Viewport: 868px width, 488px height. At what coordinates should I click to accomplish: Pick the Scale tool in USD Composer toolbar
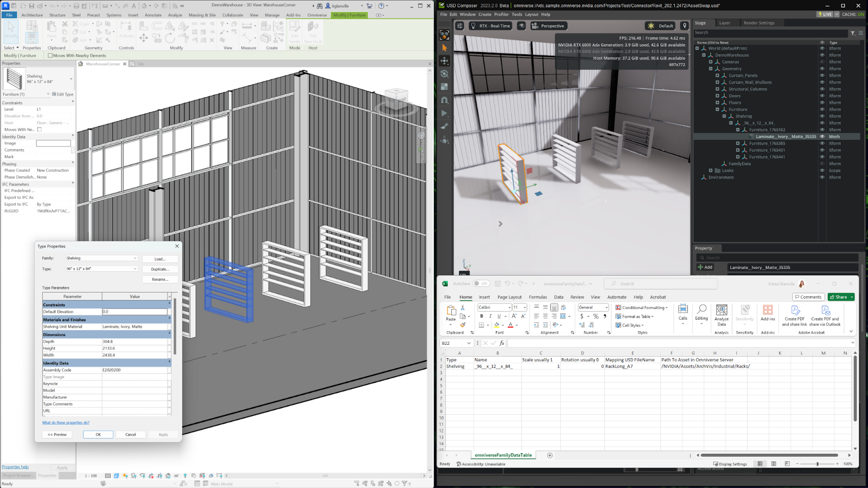point(444,87)
